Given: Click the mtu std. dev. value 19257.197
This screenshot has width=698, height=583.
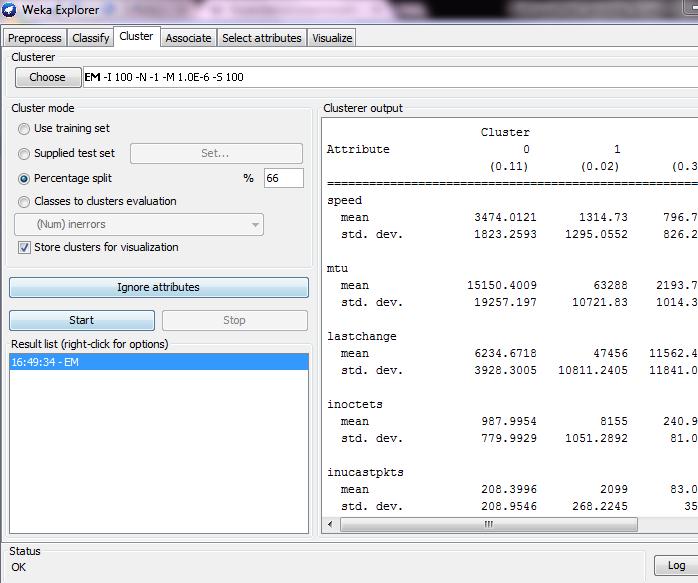Looking at the screenshot, I should tap(505, 303).
